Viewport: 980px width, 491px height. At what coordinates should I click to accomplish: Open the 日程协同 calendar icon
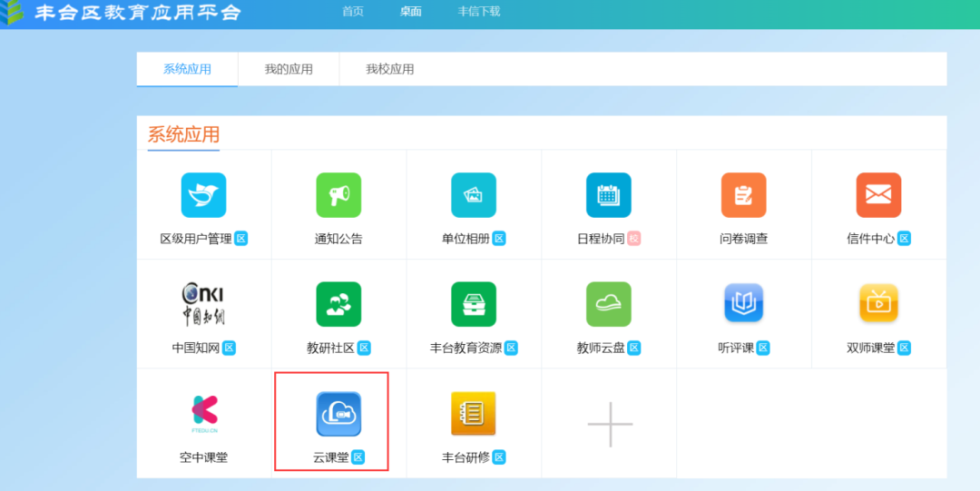[x=609, y=195]
